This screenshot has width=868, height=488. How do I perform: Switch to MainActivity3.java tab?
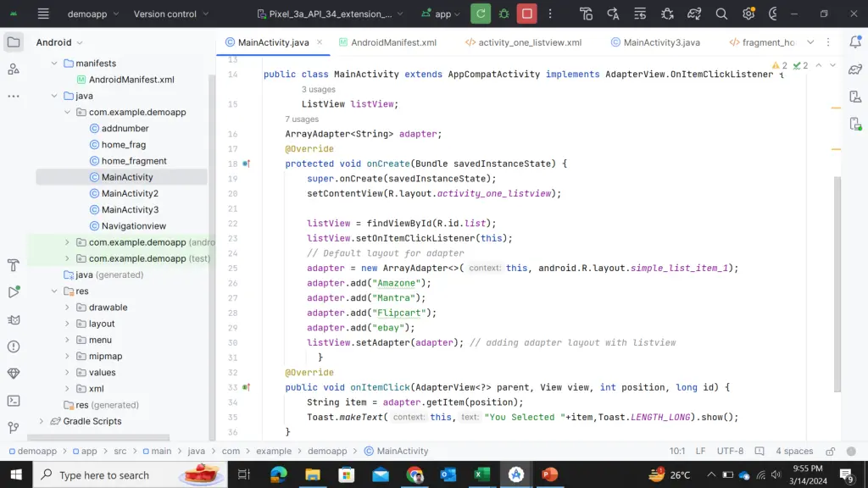pyautogui.click(x=656, y=42)
